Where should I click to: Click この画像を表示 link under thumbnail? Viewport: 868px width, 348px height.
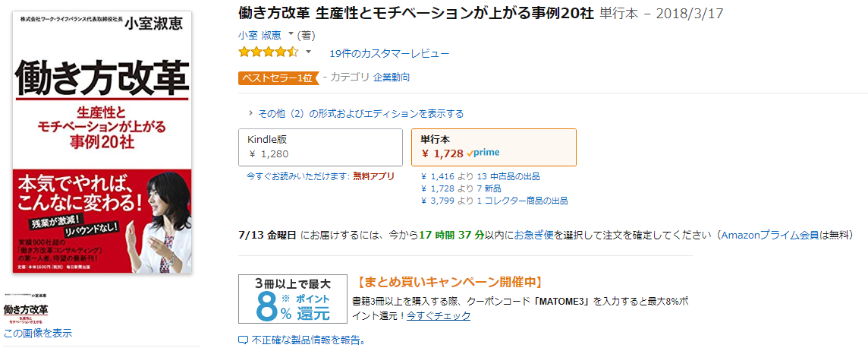coord(38,333)
